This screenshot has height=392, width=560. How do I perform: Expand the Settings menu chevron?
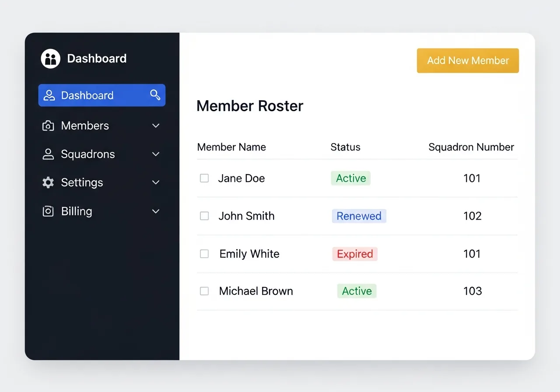[156, 182]
